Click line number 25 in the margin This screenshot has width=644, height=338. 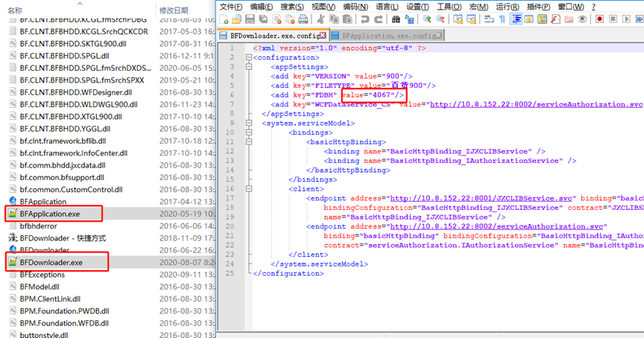[230, 273]
